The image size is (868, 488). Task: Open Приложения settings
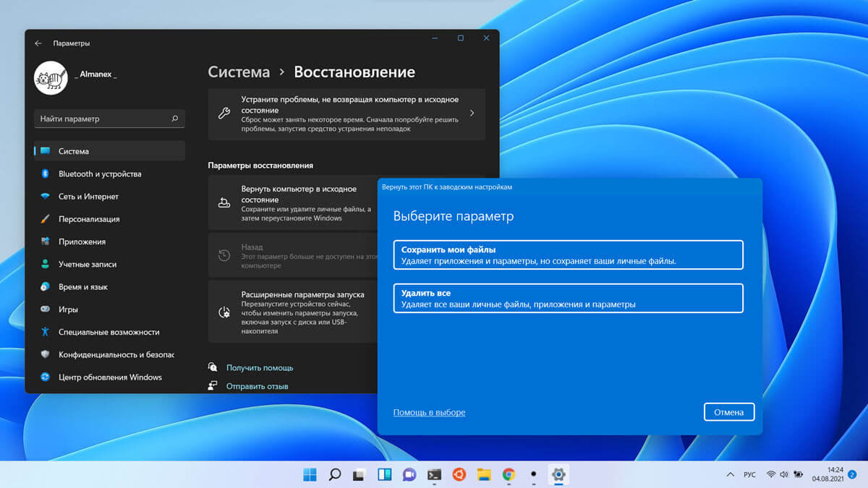109,241
